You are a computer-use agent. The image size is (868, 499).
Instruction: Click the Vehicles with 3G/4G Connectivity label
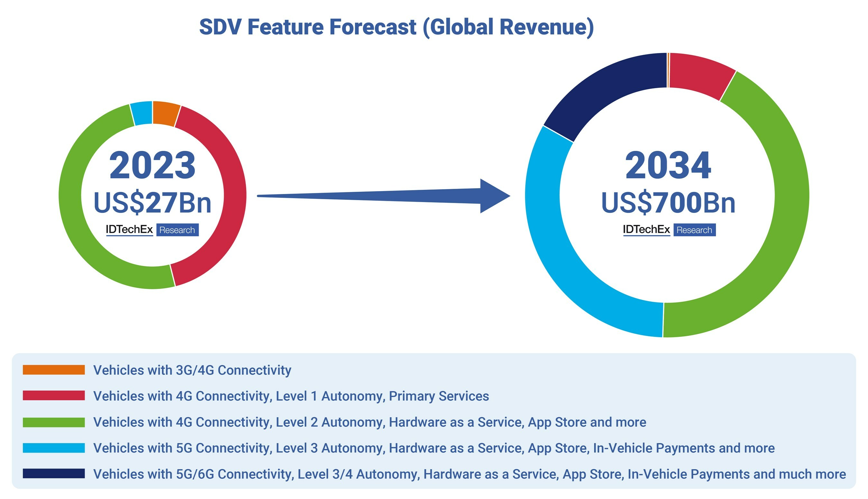coord(193,370)
